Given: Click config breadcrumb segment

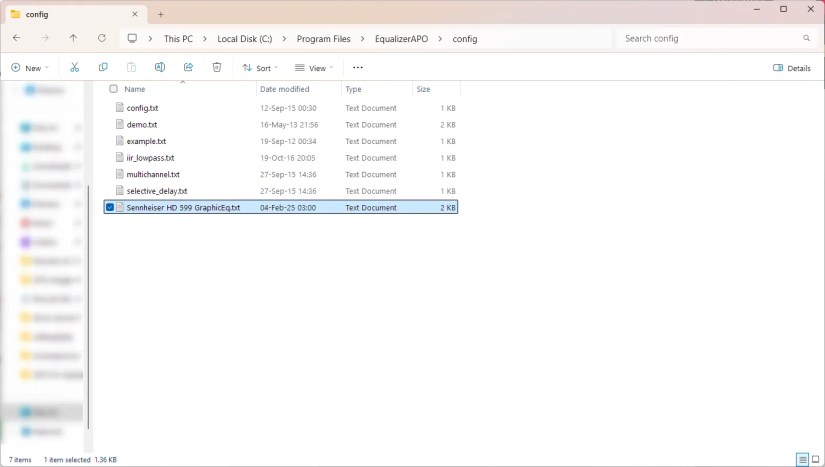Looking at the screenshot, I should click(465, 38).
